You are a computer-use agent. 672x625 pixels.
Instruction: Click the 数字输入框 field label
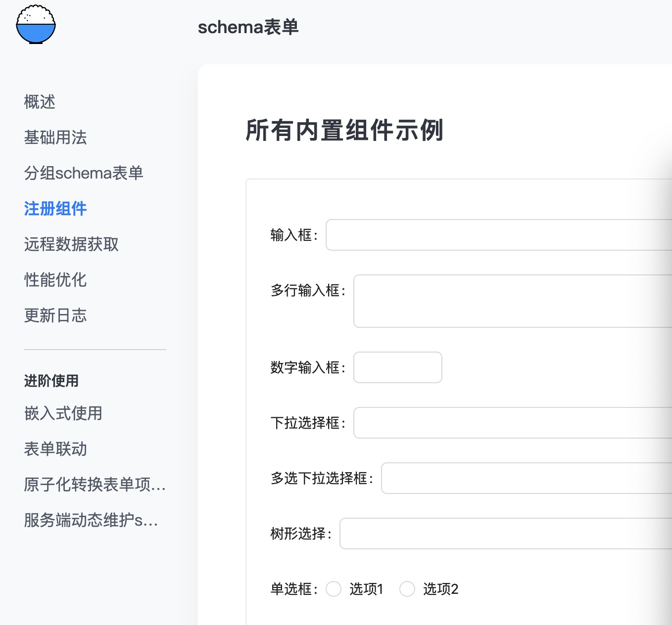(x=308, y=367)
